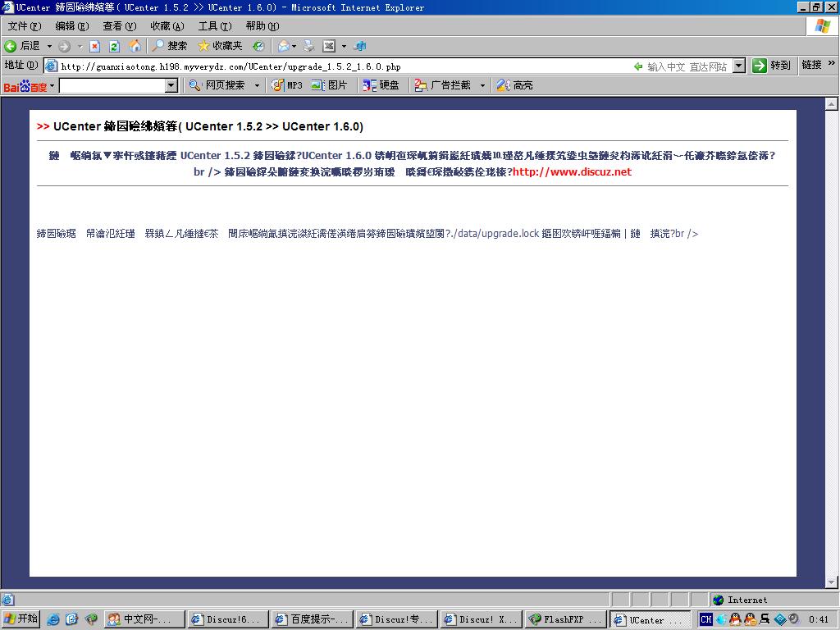Click the grey Forward arrow button
The image size is (840, 630).
(64, 46)
